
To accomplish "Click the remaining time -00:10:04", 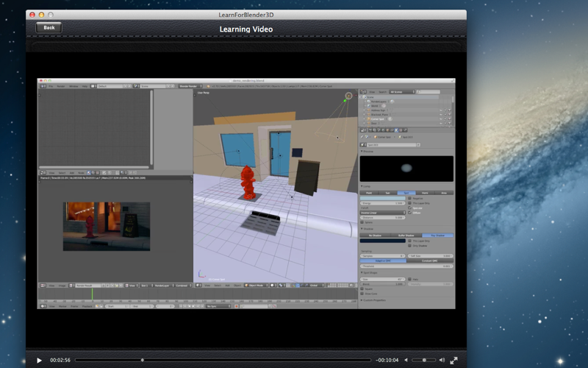I will pyautogui.click(x=387, y=360).
